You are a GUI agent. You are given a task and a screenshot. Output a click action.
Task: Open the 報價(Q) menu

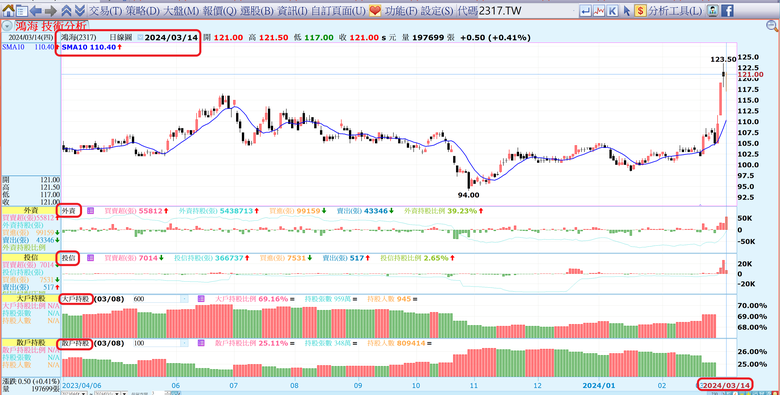(220, 10)
